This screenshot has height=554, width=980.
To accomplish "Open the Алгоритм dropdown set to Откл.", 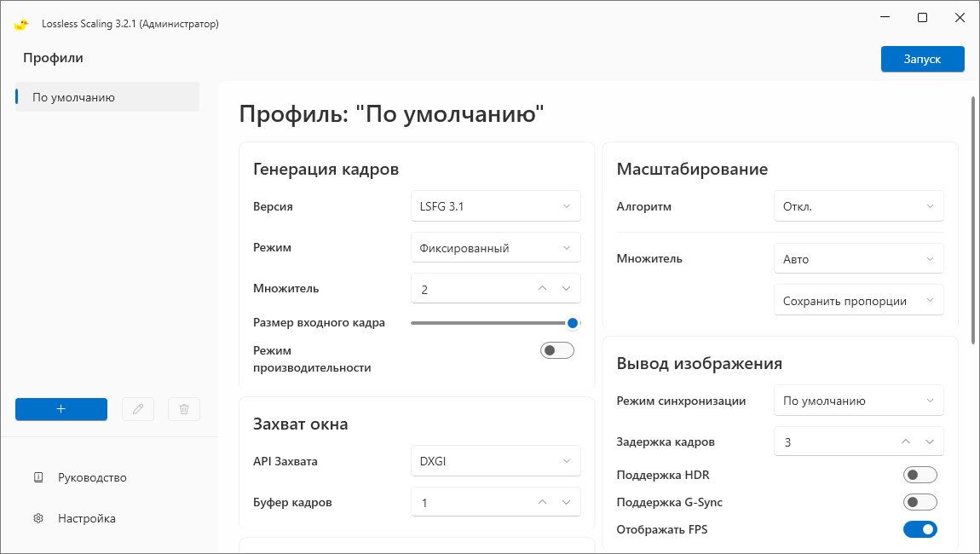I will pos(858,205).
